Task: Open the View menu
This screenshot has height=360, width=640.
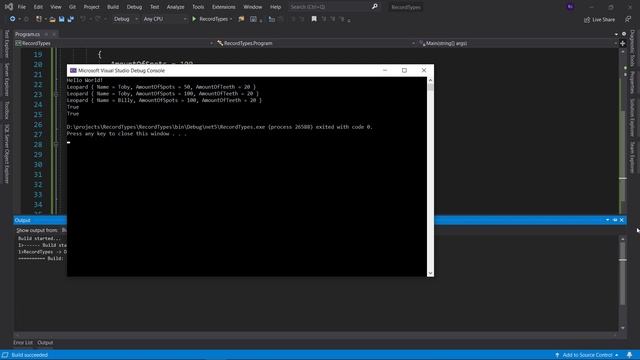Action: click(x=56, y=7)
